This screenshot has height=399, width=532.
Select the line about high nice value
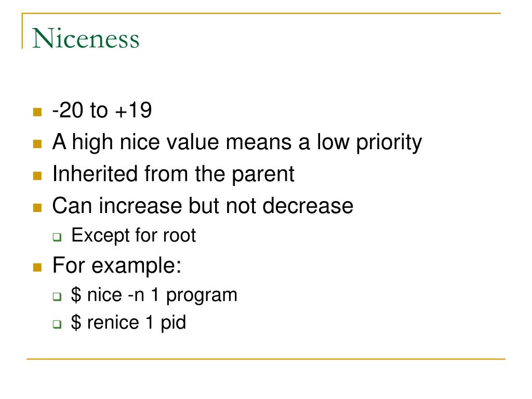click(237, 142)
